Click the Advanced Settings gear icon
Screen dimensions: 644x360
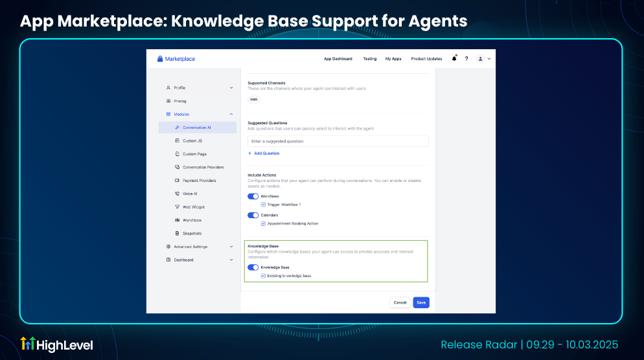point(168,247)
